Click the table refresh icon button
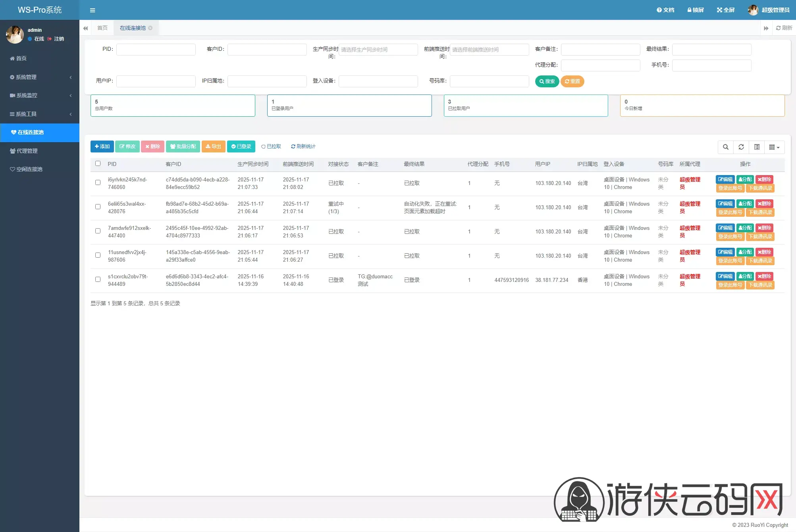Image resolution: width=796 pixels, height=532 pixels. 741,147
